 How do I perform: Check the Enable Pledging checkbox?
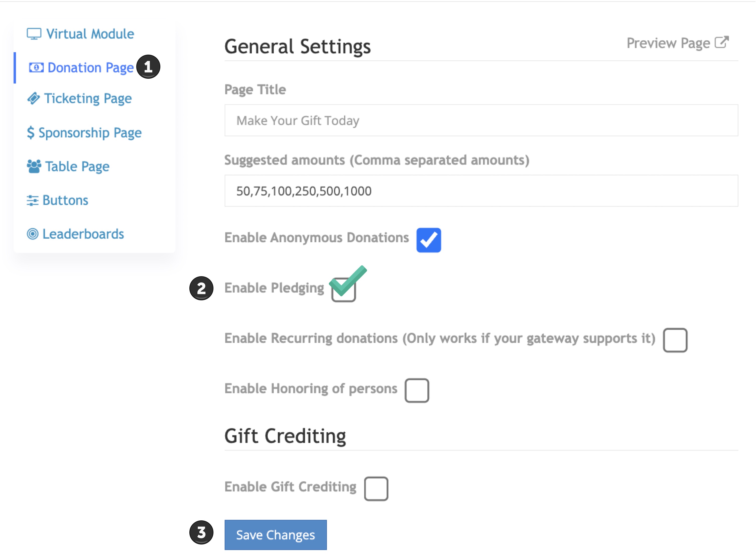point(343,290)
